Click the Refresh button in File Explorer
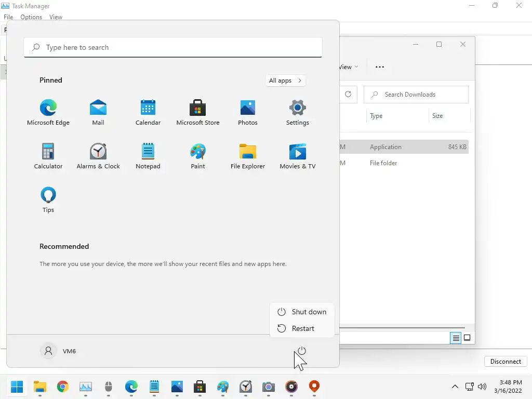532x399 pixels. (348, 95)
